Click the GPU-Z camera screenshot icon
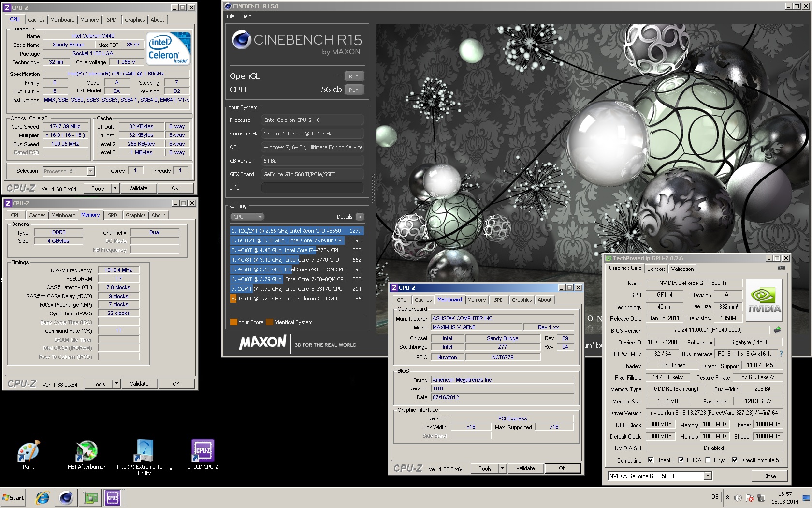This screenshot has height=508, width=812. 781,268
